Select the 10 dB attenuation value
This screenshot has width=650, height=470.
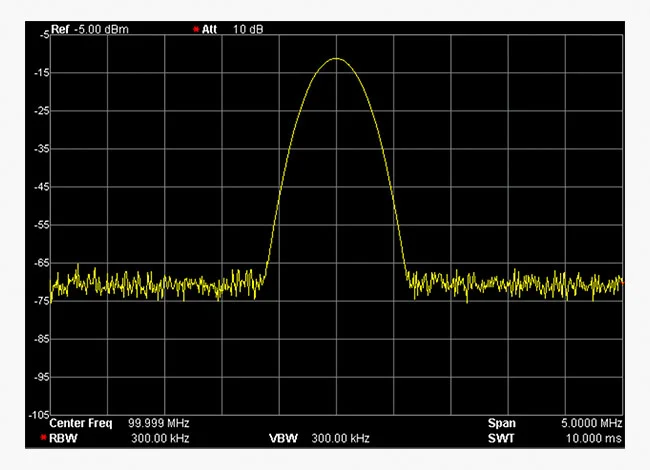[249, 28]
